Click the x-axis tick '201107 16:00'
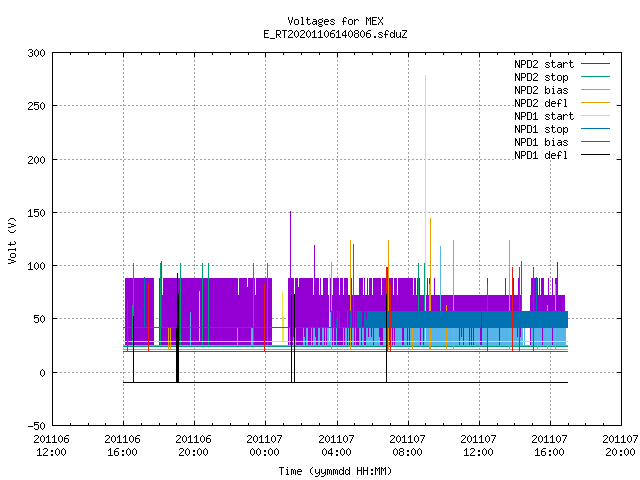Screen dimensions: 640x480 tap(550, 446)
